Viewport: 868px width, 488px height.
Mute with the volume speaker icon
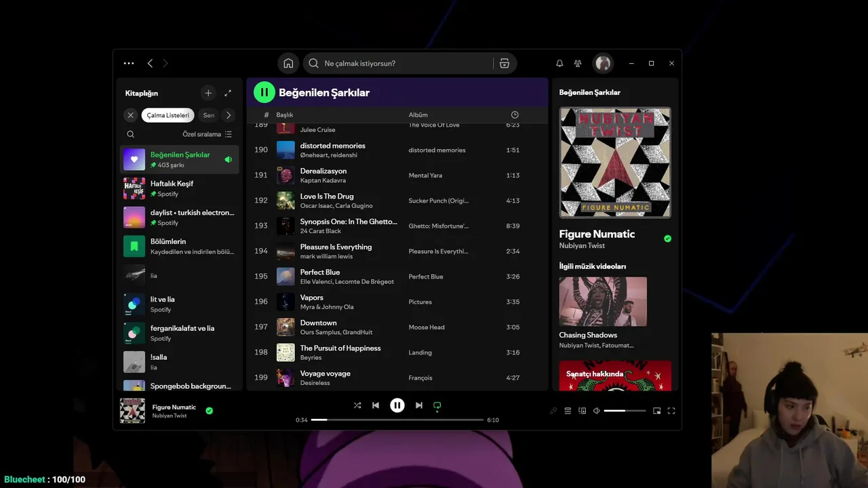pyautogui.click(x=596, y=411)
